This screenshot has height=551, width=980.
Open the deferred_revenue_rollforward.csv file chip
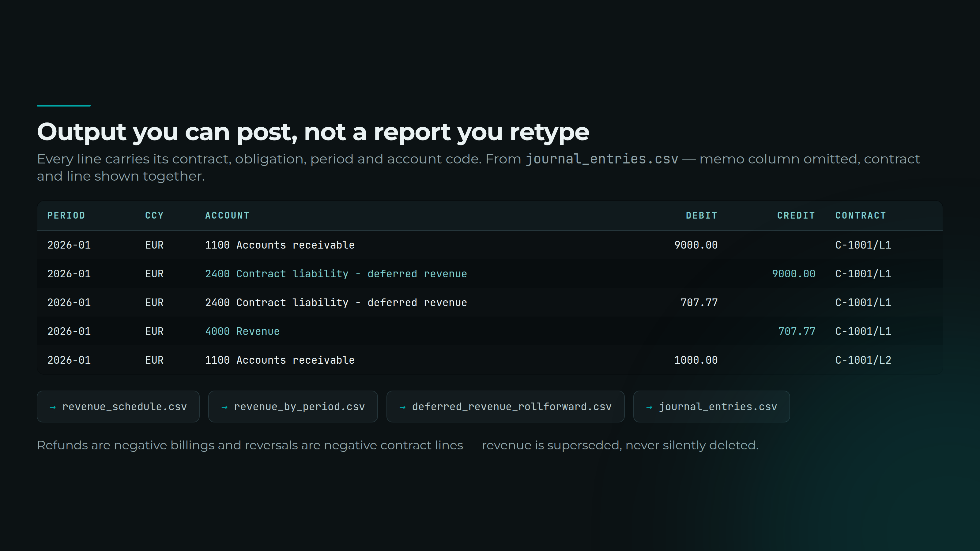(x=505, y=407)
